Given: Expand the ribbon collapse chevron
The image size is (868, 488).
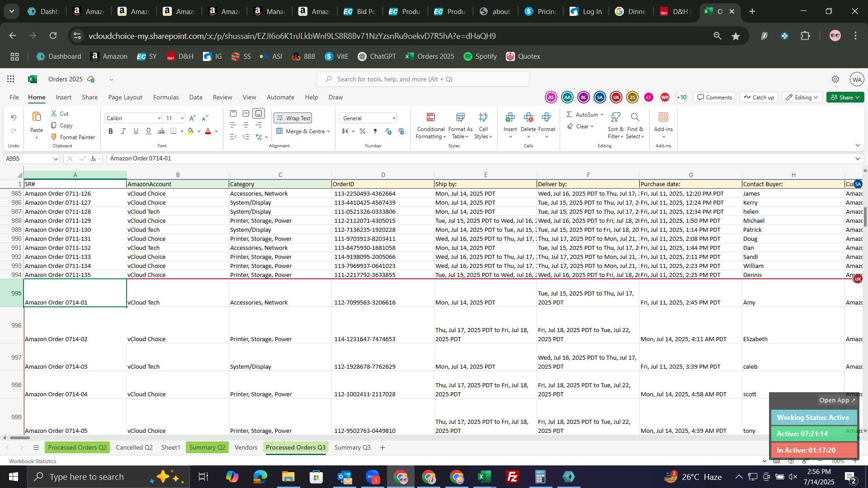Looking at the screenshot, I should coord(858,145).
